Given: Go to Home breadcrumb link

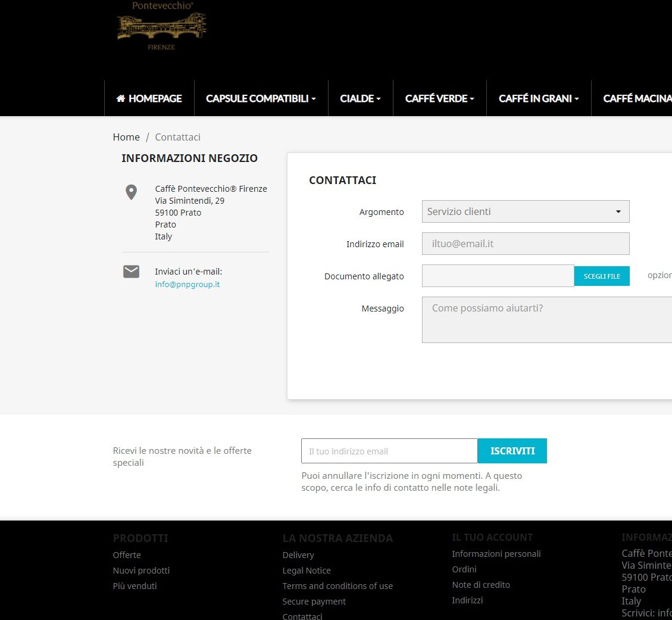Looking at the screenshot, I should [126, 137].
